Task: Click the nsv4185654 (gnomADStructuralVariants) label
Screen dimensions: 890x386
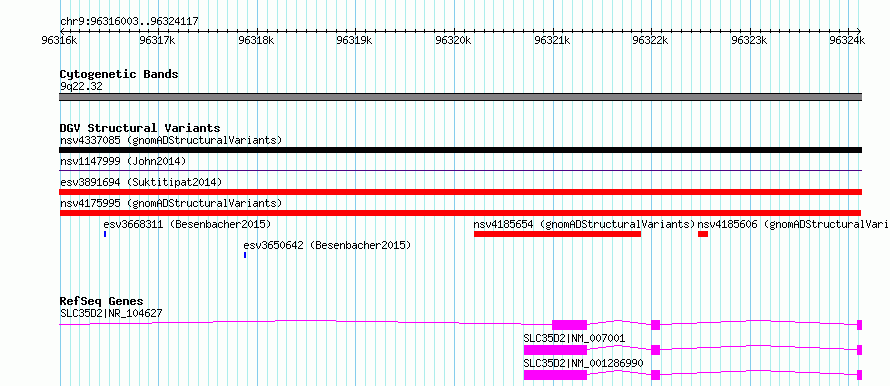Action: (x=585, y=224)
